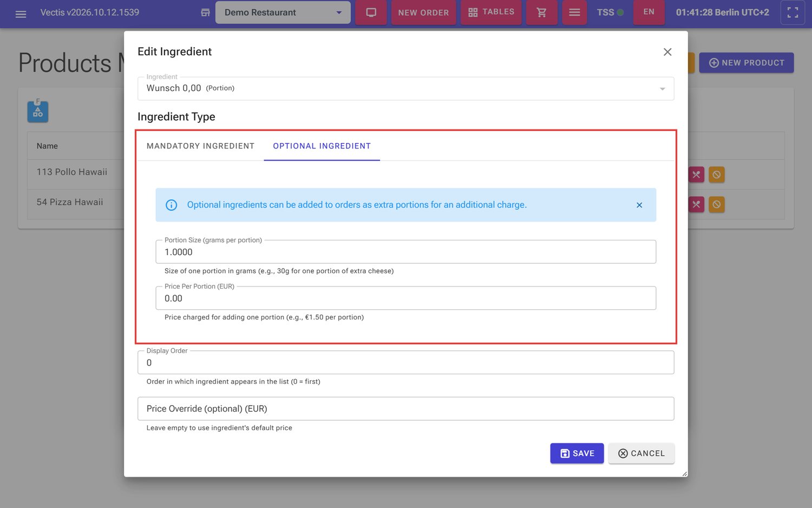Click the store icon beside restaurant selector
This screenshot has height=508, width=812.
coord(205,12)
